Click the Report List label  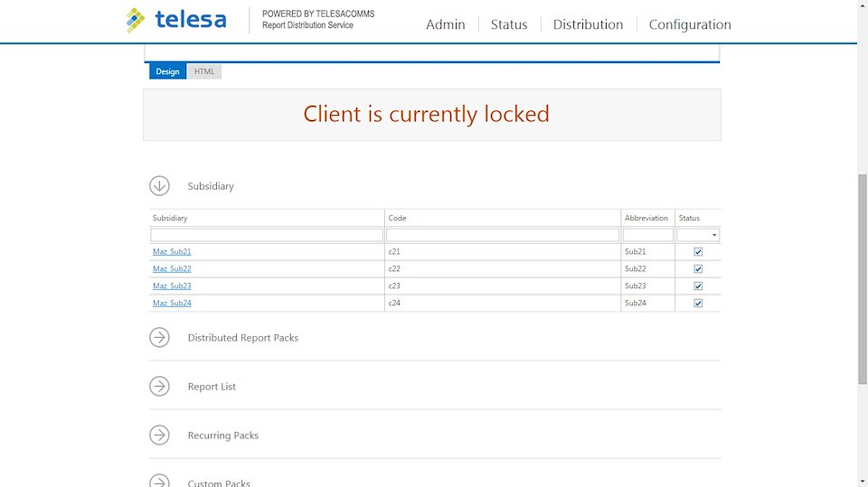click(212, 387)
